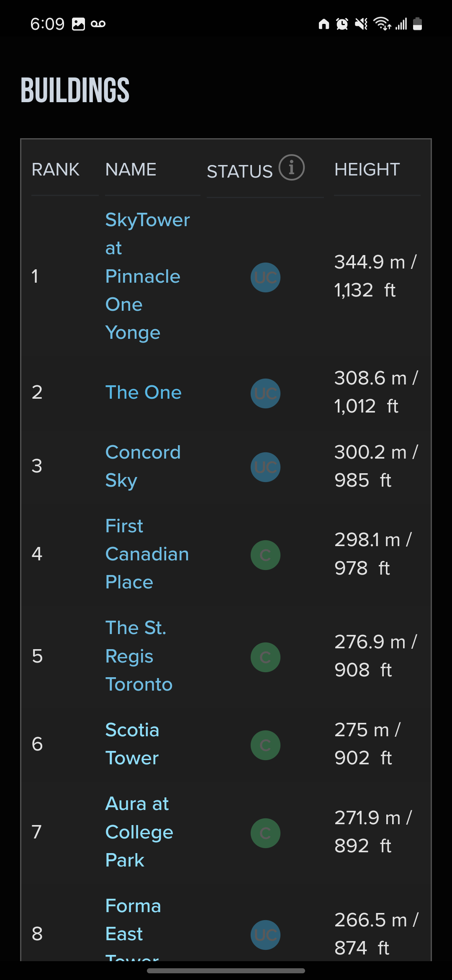Tap the HEIGHT column header

(x=367, y=170)
